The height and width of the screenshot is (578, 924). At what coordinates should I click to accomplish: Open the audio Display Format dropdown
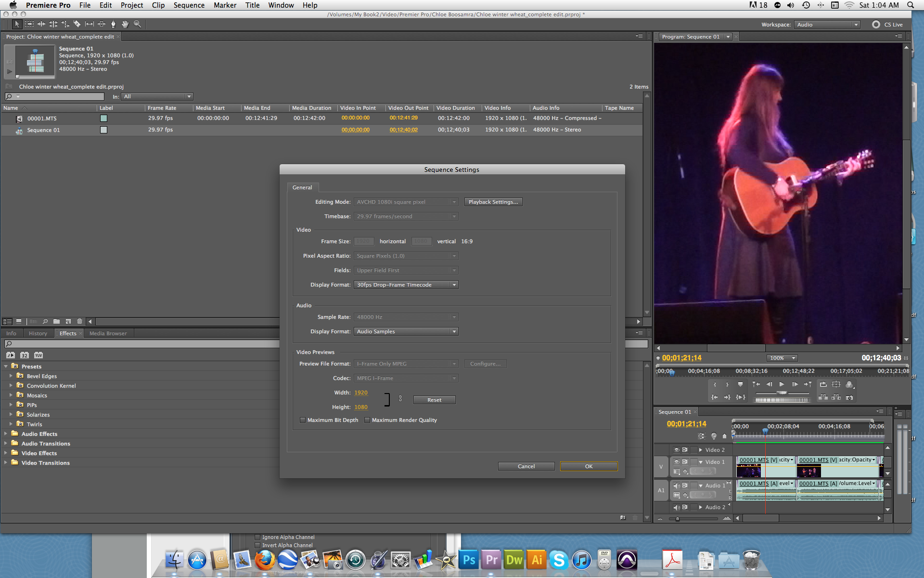coord(406,331)
